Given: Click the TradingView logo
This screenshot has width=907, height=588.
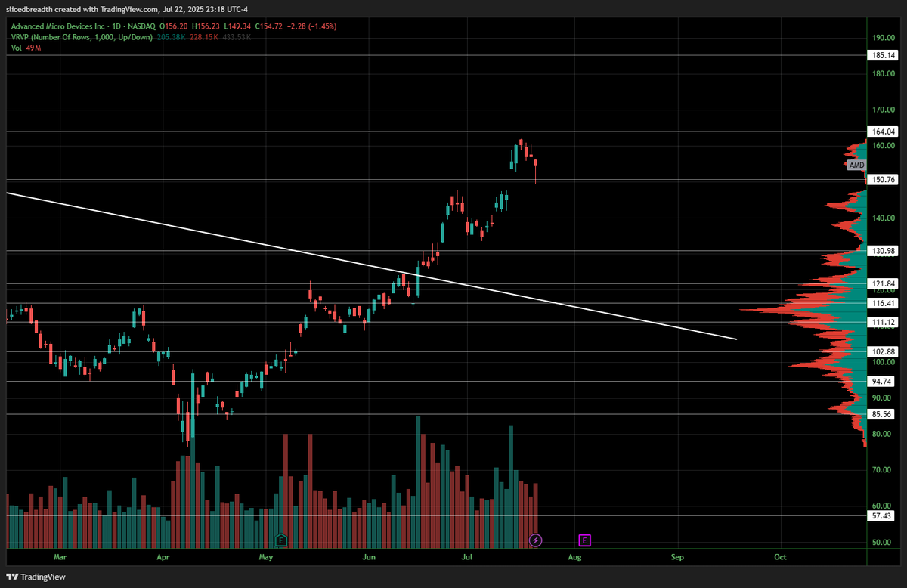Looking at the screenshot, I should pos(37,577).
